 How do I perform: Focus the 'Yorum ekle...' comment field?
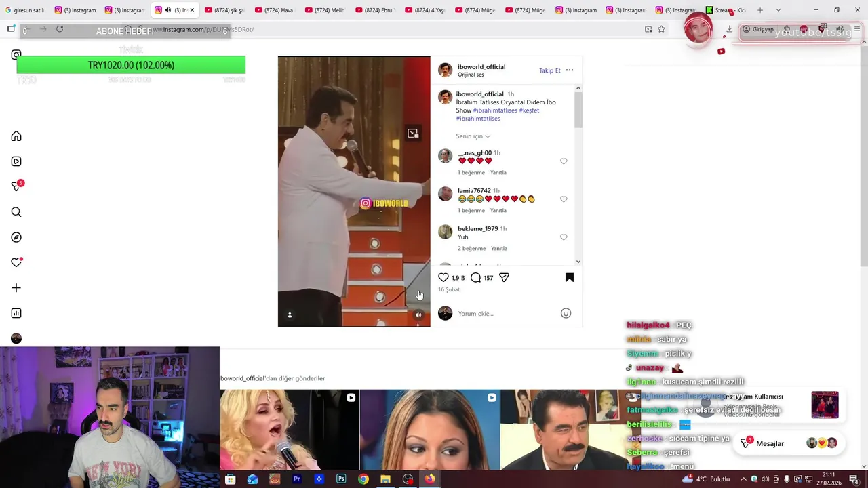pos(505,314)
